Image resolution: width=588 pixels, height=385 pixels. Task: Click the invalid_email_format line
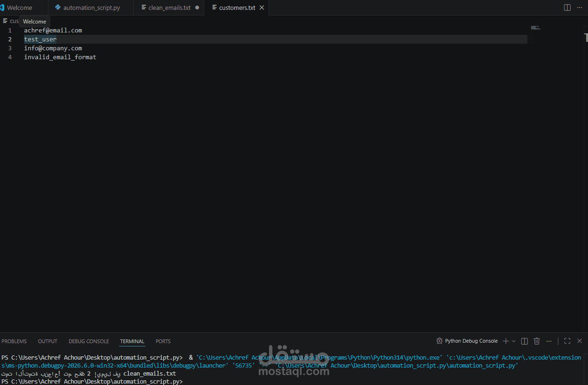click(60, 57)
